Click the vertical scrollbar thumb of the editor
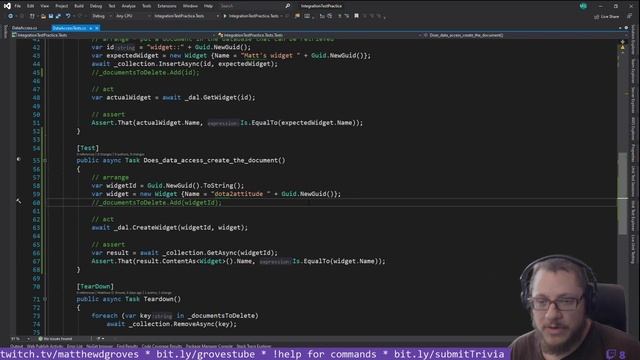The height and width of the screenshot is (360, 640). pos(622,194)
